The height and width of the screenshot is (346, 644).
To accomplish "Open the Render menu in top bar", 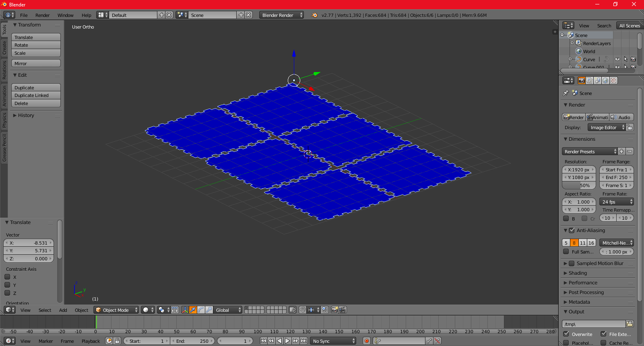I will click(42, 15).
